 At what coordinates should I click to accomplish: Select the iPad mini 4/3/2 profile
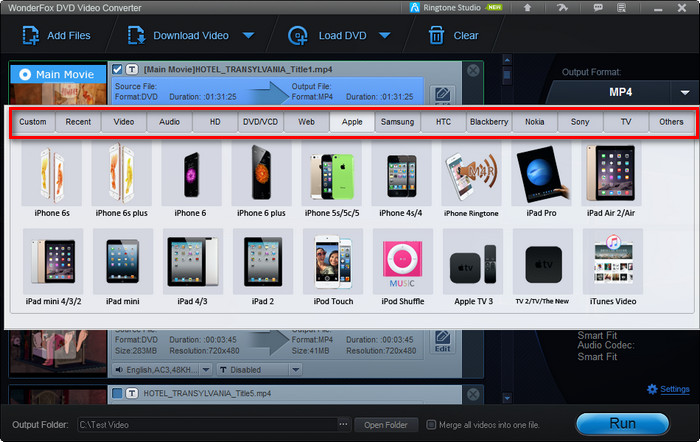tap(53, 267)
